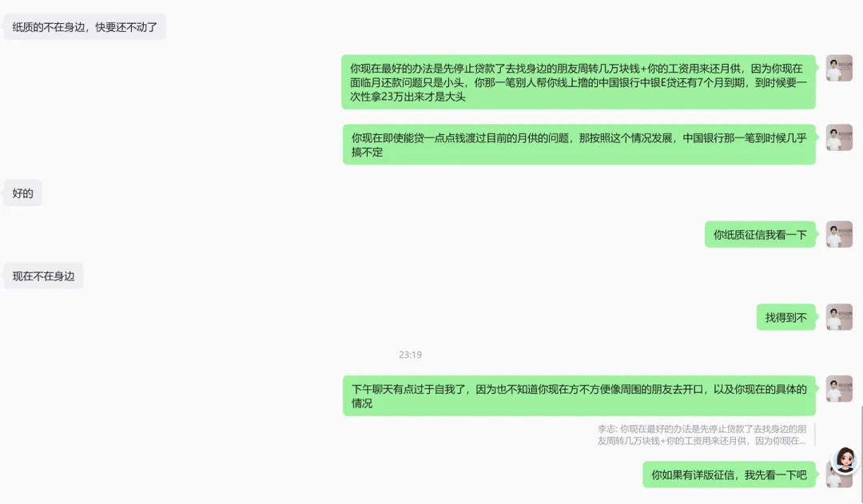Click the '找得到不' green message bubble

[x=786, y=317]
